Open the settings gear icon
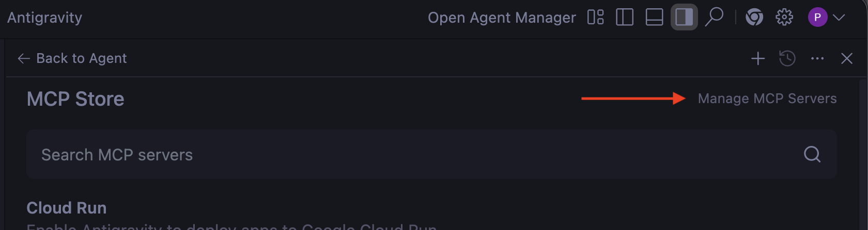868x230 pixels. click(x=784, y=17)
